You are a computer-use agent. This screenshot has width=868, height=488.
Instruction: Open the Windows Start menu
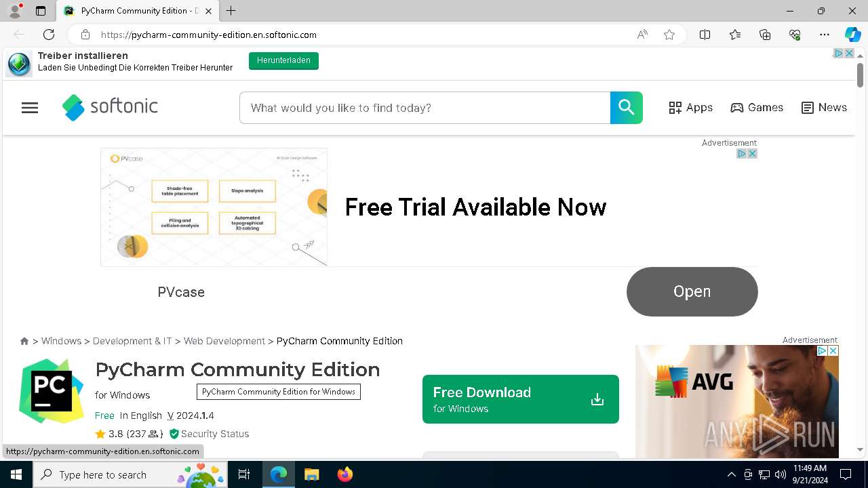point(16,474)
